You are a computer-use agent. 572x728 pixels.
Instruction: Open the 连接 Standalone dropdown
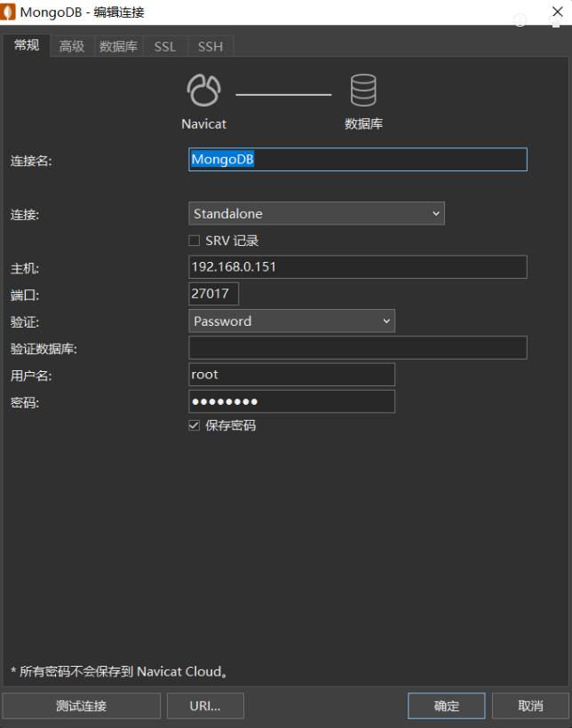(316, 214)
